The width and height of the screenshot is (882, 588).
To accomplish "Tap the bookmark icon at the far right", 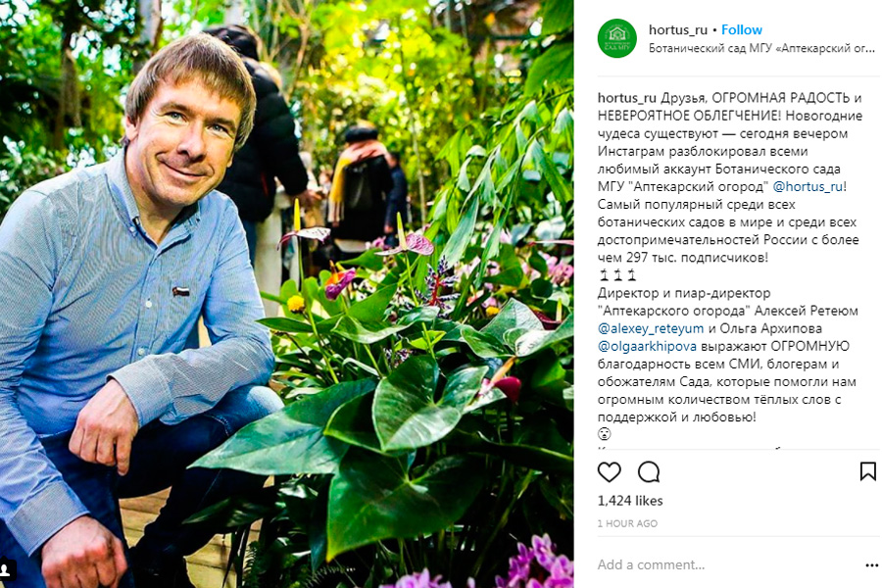I will coord(865,473).
